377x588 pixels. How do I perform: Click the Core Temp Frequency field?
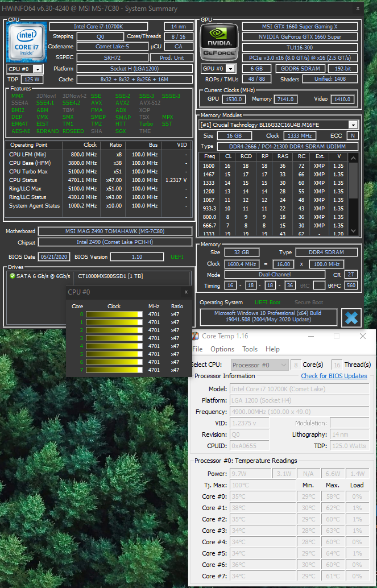(x=299, y=412)
